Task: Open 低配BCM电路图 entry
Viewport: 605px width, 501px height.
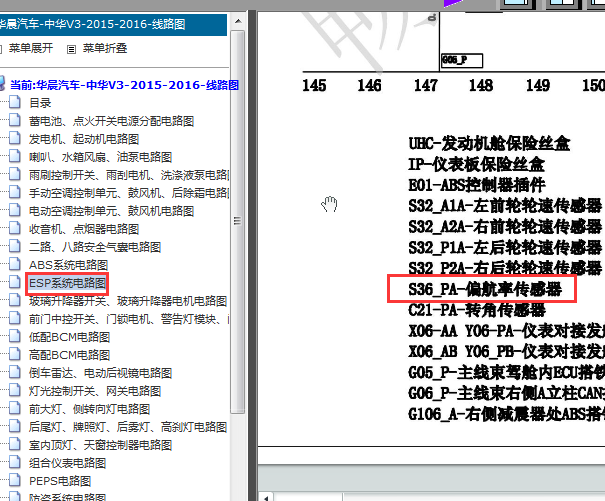Action: (x=69, y=337)
